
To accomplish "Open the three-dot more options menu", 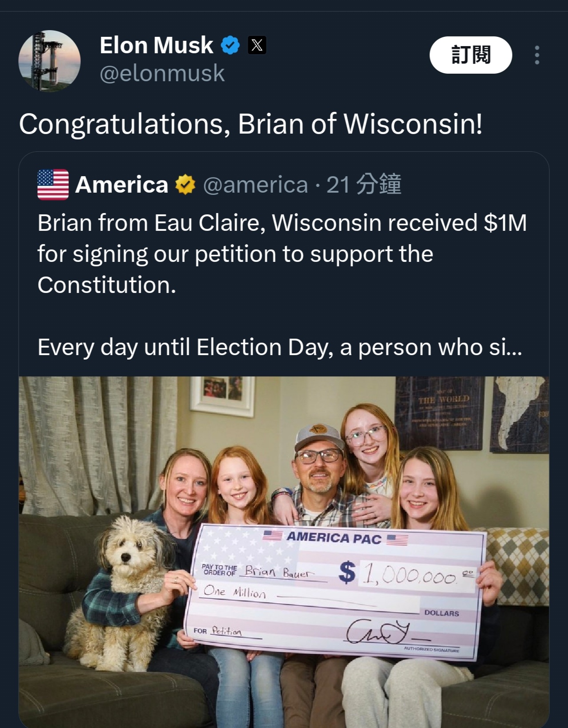I will [537, 55].
